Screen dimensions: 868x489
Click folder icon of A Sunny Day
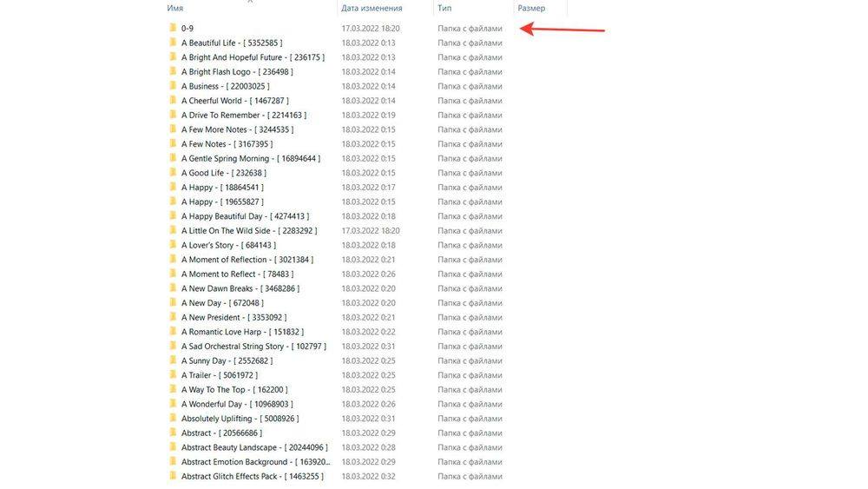pyautogui.click(x=173, y=360)
